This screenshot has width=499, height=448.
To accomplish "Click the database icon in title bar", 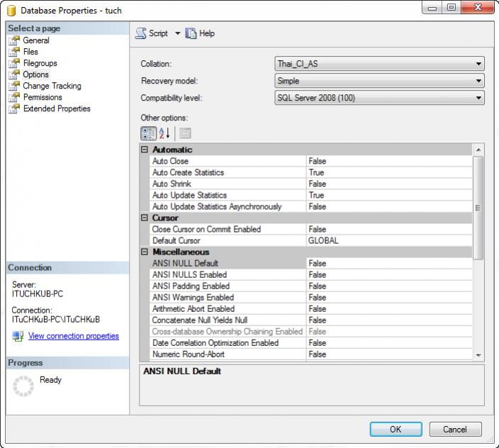I will 11,11.
